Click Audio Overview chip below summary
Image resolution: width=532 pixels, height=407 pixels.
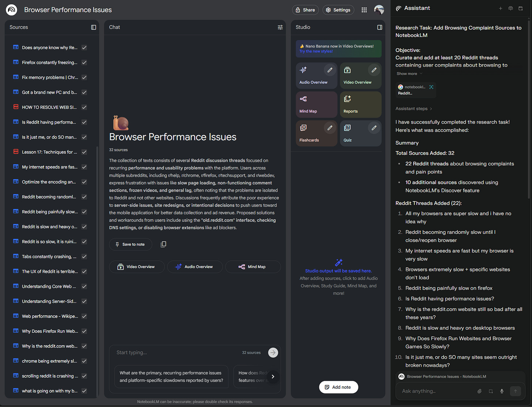coord(195,267)
